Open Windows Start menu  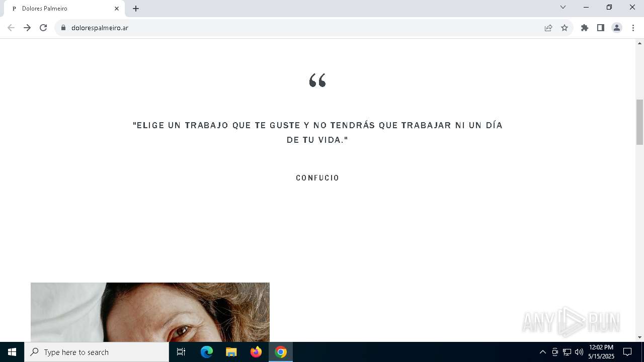pyautogui.click(x=12, y=352)
